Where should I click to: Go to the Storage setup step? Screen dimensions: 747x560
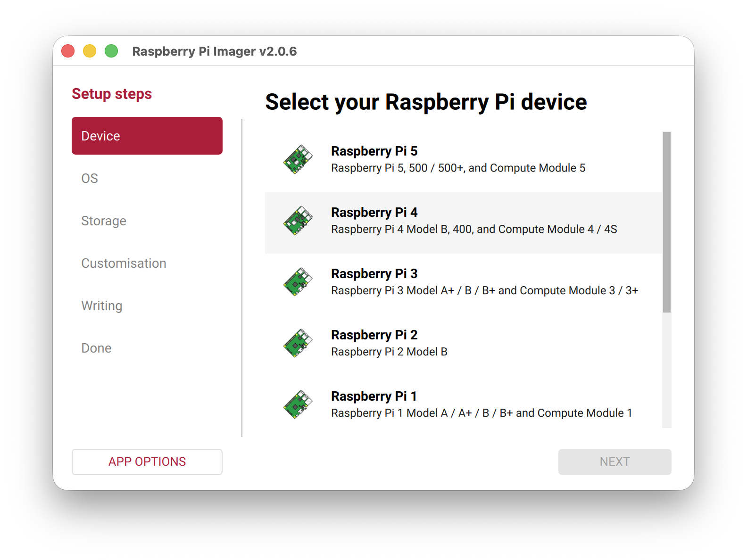104,221
